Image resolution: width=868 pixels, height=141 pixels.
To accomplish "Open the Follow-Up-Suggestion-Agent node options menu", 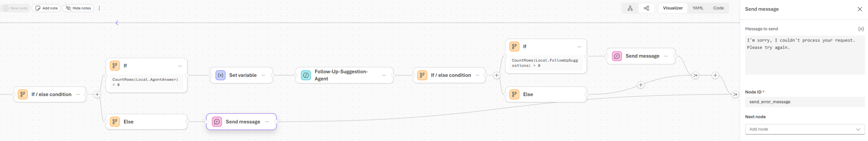I will (384, 75).
